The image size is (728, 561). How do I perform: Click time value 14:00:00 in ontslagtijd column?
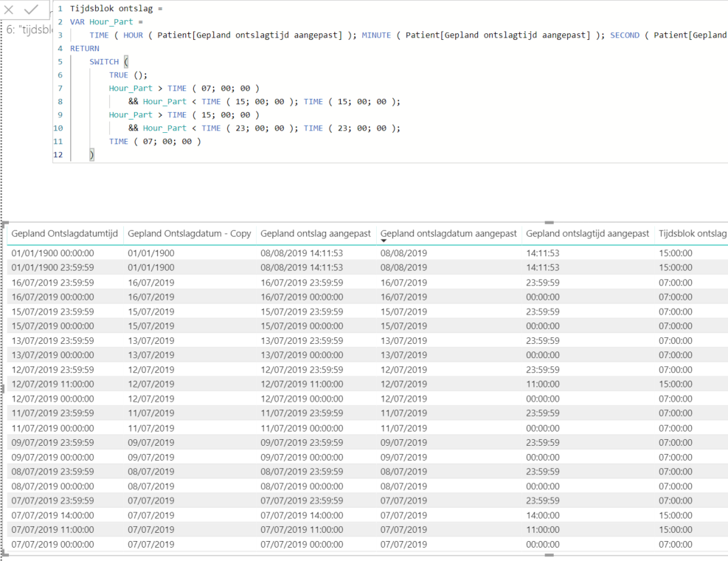(x=542, y=515)
